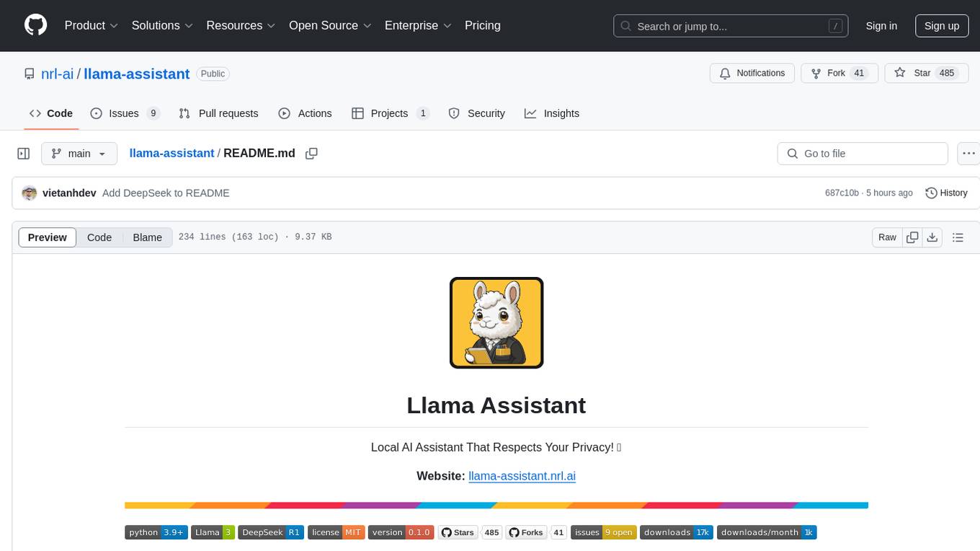
Task: Open the document outline list
Action: 958,237
